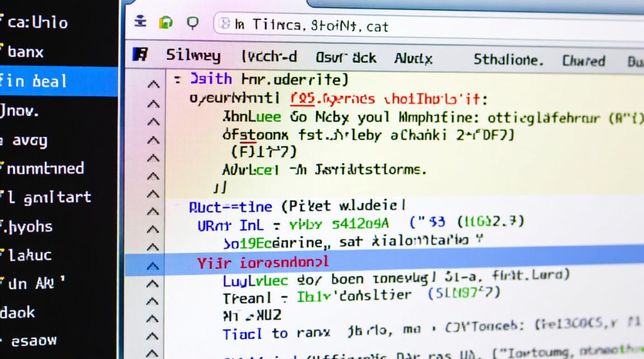Click inside the 'Tiinca, StoiNt, cat' address bar
Image resolution: width=644 pixels, height=359 pixels.
pos(335,26)
